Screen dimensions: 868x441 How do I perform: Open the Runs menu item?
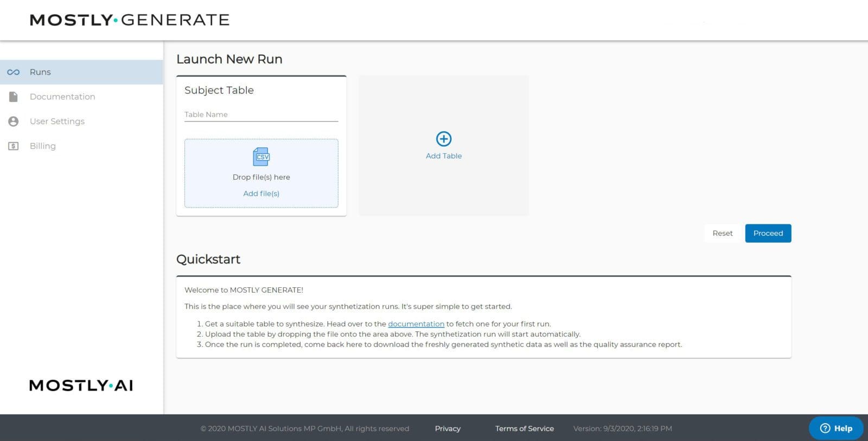point(81,72)
